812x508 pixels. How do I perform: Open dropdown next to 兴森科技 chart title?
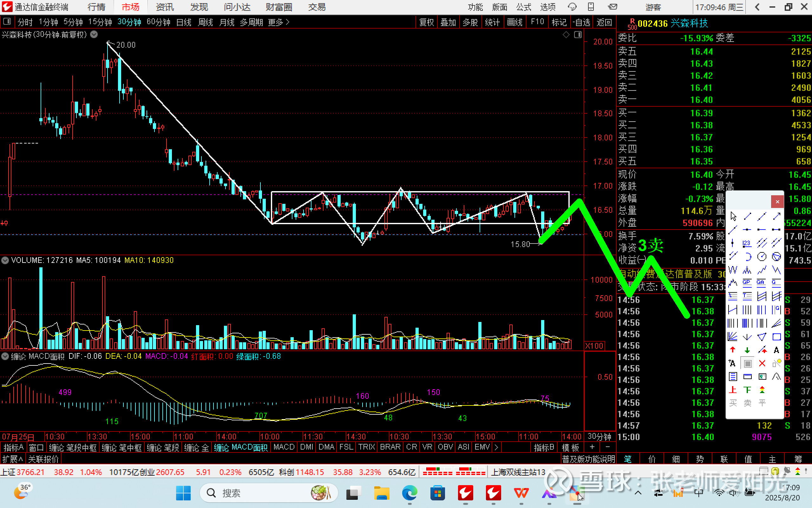(94, 34)
